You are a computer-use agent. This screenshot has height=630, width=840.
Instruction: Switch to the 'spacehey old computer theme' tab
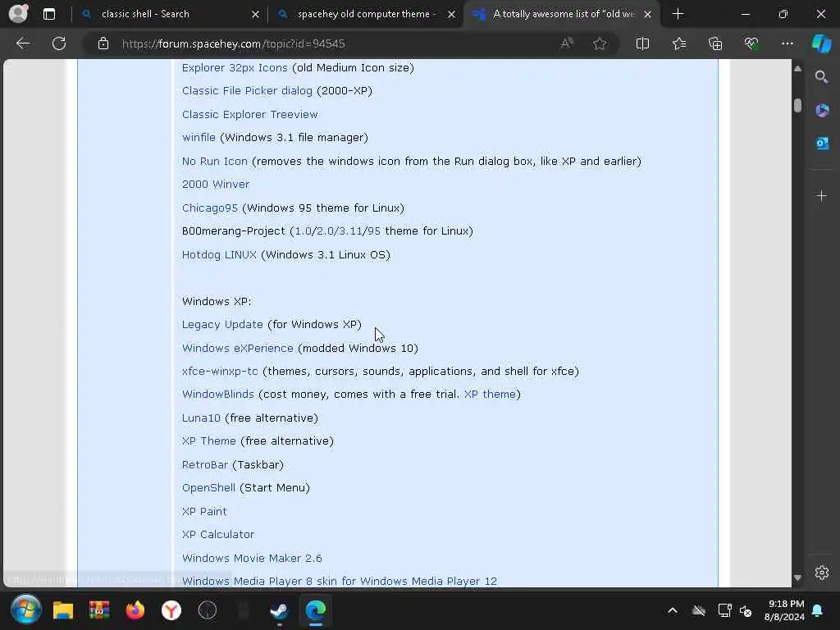367,14
